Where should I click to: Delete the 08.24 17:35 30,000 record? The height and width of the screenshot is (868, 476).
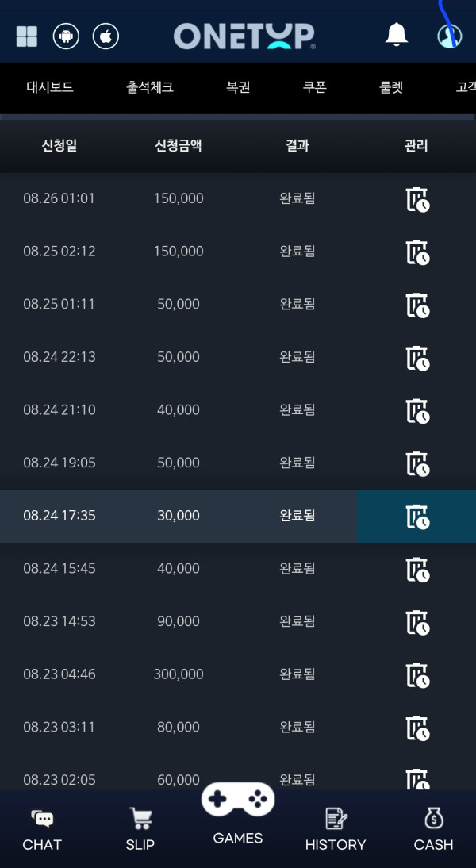click(417, 517)
